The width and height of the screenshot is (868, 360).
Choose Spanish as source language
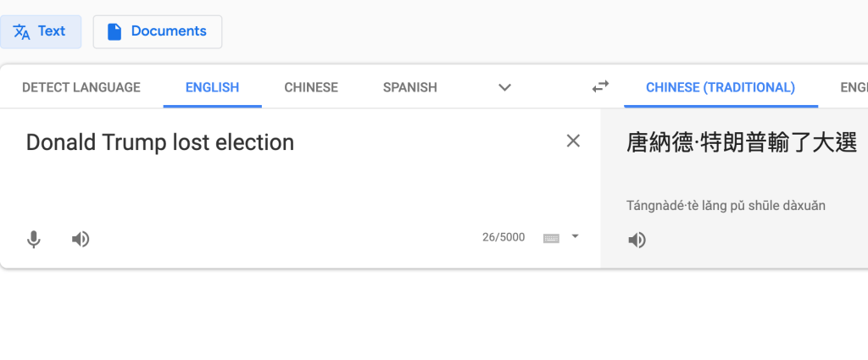coord(410,87)
